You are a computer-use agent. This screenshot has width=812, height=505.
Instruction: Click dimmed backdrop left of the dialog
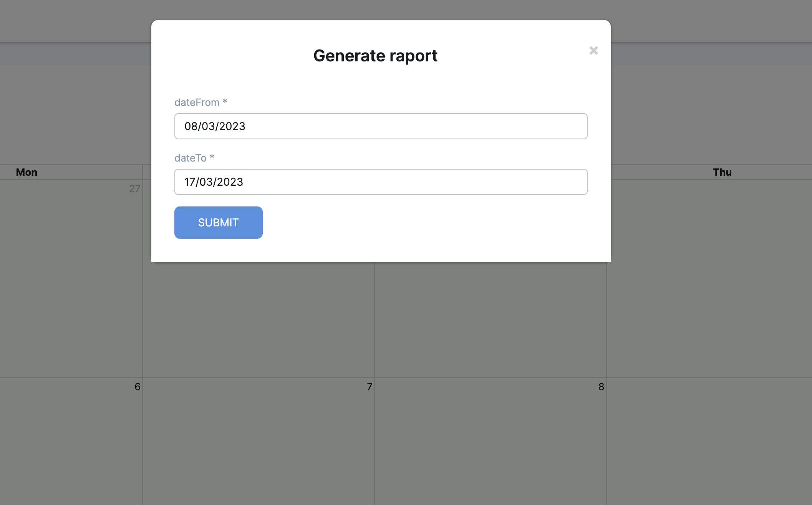pyautogui.click(x=75, y=115)
